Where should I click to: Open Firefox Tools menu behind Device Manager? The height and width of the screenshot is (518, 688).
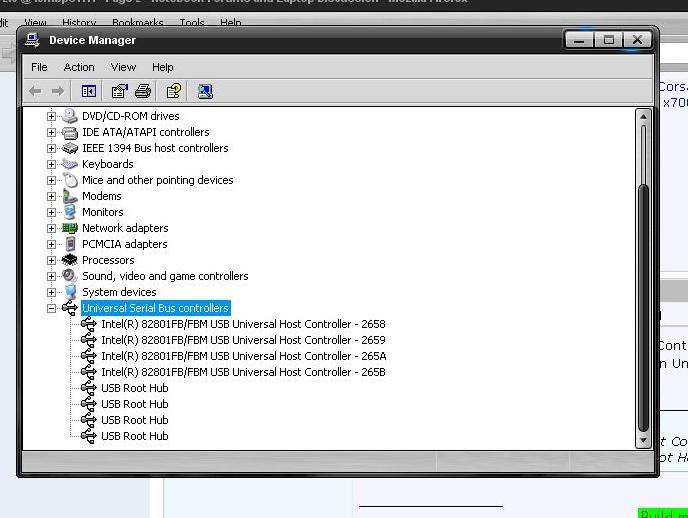coord(192,22)
